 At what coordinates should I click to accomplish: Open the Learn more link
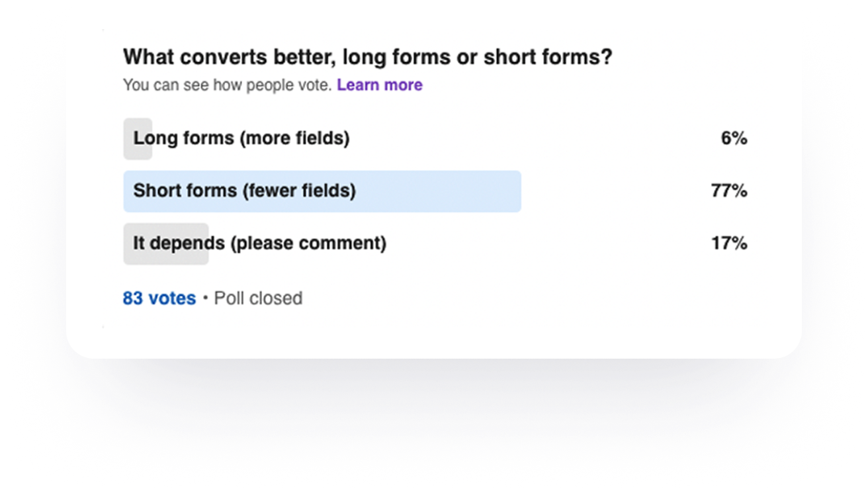pos(379,85)
